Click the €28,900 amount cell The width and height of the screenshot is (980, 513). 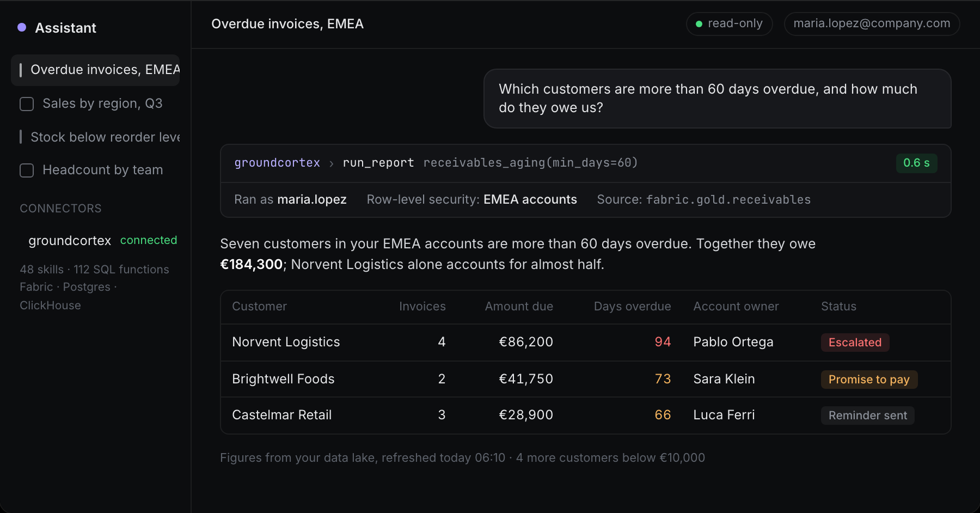click(x=526, y=415)
